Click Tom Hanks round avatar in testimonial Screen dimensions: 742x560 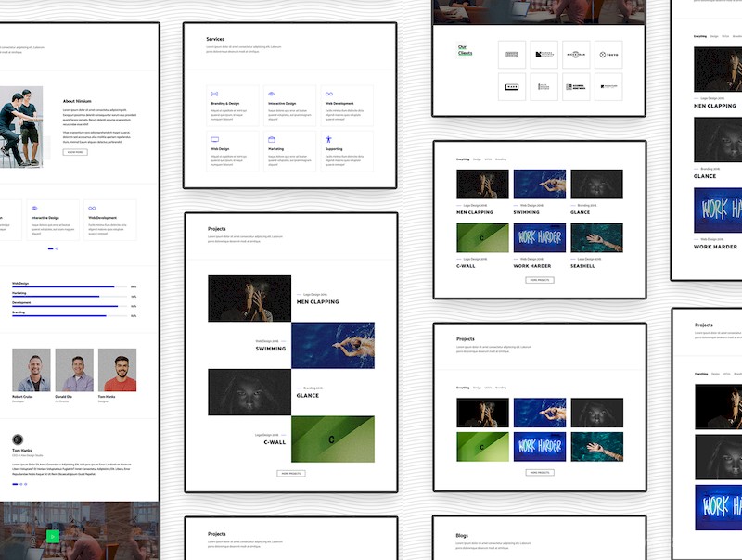[18, 439]
